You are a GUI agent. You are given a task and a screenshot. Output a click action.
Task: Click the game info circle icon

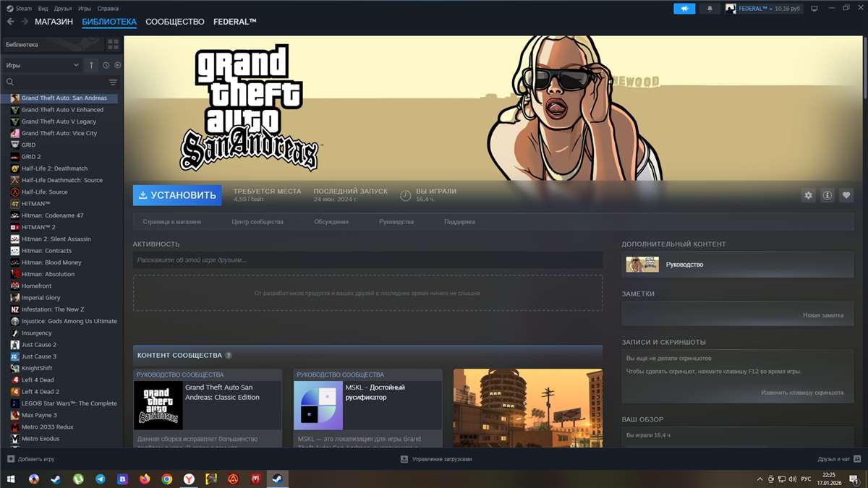click(x=827, y=195)
